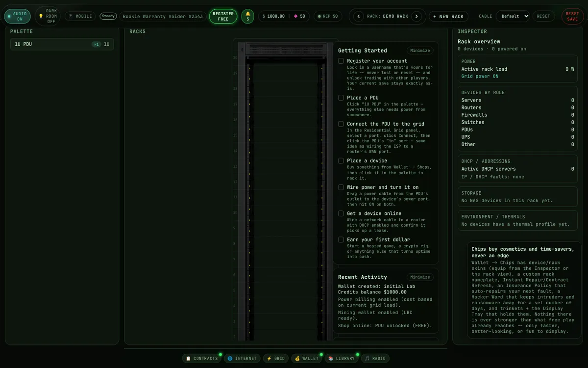588x368 pixels.
Task: Go to the next rack arrow
Action: point(416,16)
